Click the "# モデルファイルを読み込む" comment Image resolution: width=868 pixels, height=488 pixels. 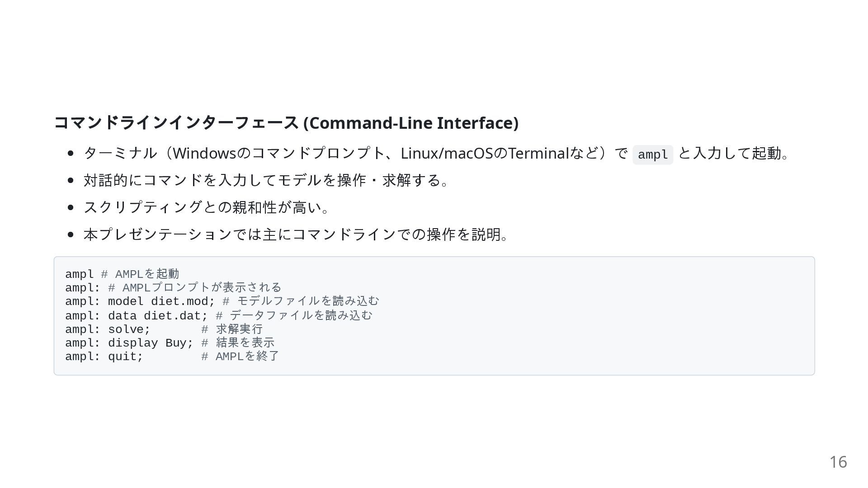tap(301, 301)
